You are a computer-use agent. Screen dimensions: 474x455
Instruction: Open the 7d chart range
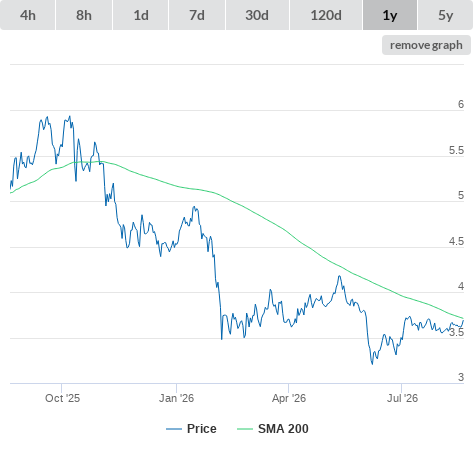point(197,15)
